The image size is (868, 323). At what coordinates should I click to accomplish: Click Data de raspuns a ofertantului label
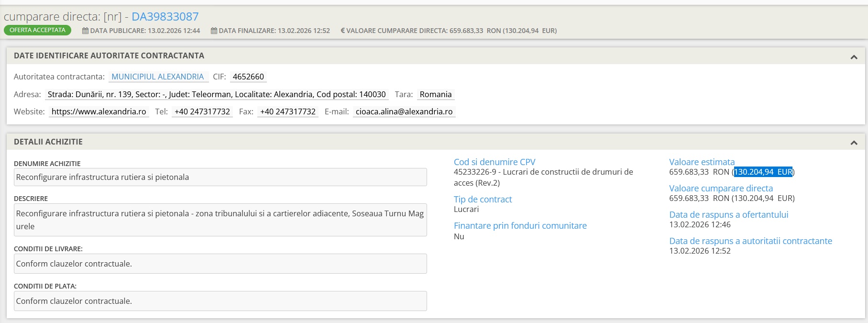coord(729,215)
